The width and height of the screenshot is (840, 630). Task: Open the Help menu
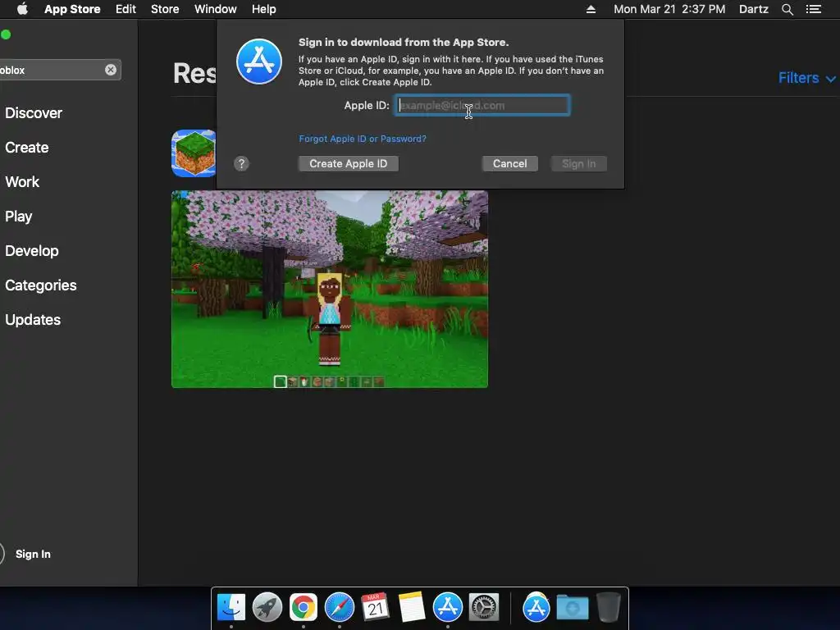click(263, 9)
